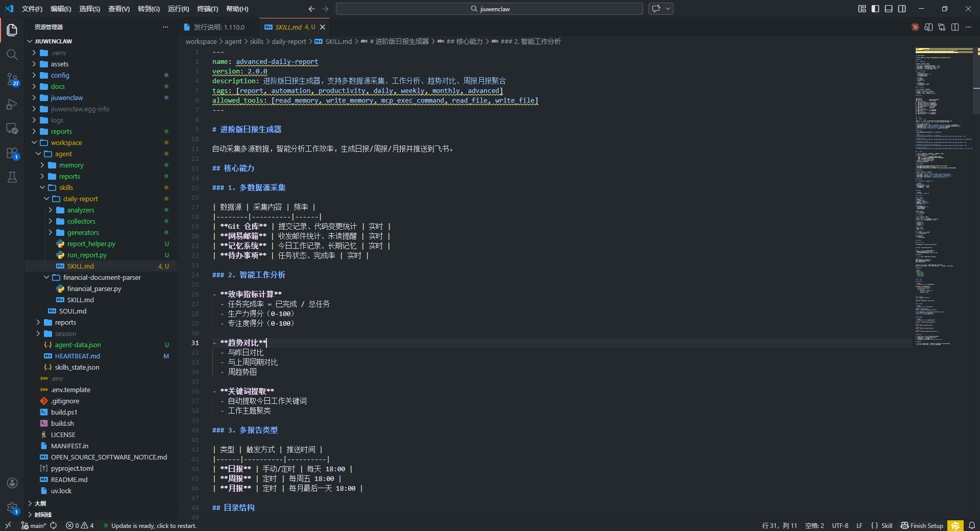980x531 pixels.
Task: Open editor more actions ellipsis menu
Action: pyautogui.click(x=968, y=27)
